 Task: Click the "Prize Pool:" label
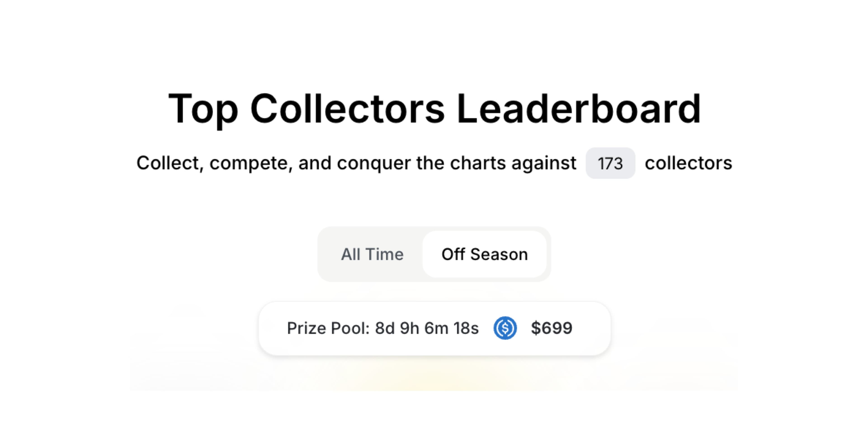[328, 328]
